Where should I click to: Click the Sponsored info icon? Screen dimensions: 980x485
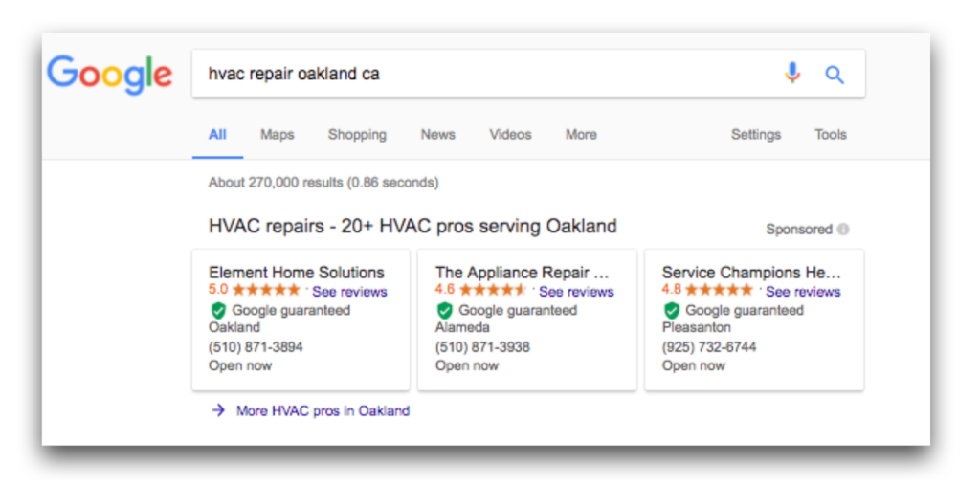coord(843,230)
